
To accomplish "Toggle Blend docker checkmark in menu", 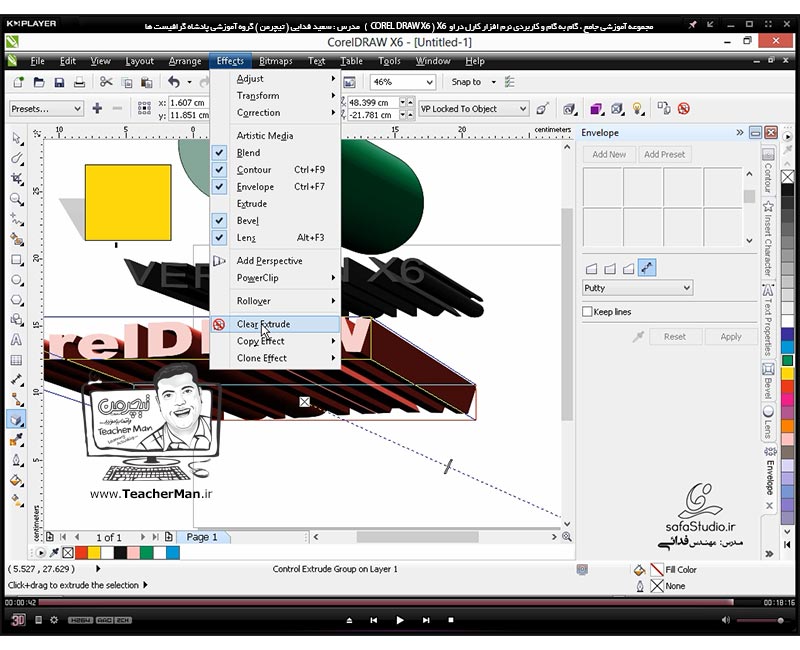I will (219, 153).
